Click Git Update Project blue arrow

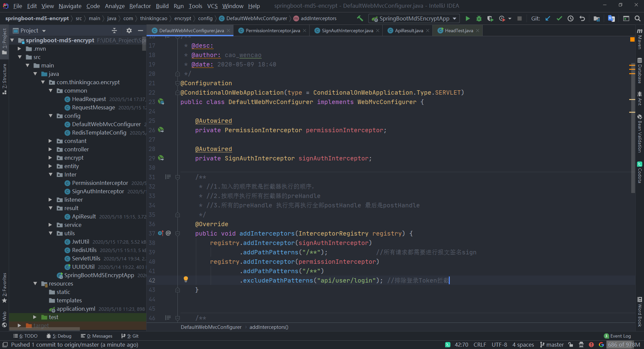pos(548,18)
